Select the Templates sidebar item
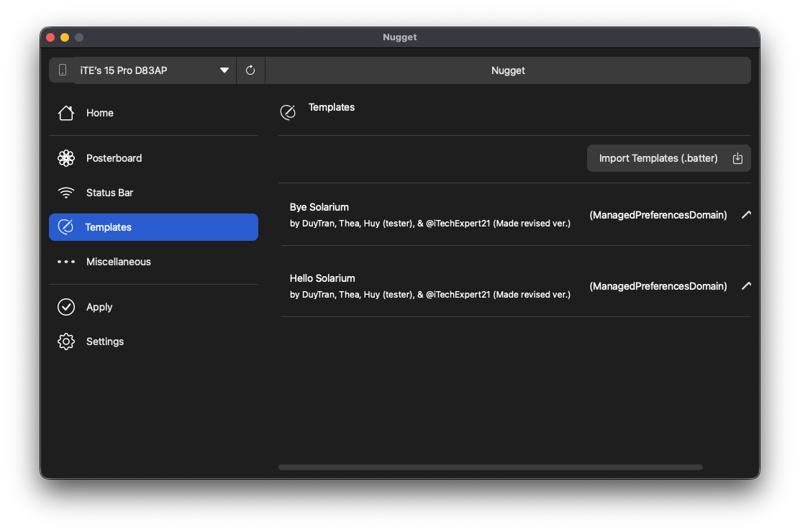This screenshot has width=800, height=532. pos(153,227)
